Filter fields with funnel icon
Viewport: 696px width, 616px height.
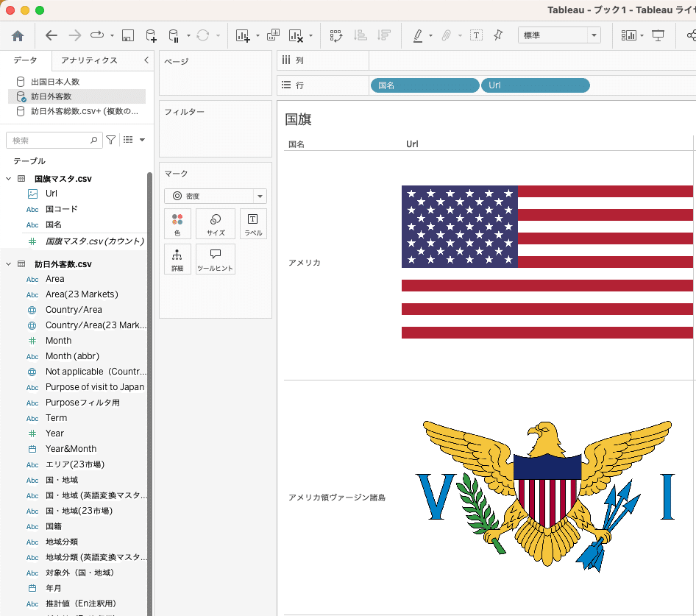click(111, 140)
